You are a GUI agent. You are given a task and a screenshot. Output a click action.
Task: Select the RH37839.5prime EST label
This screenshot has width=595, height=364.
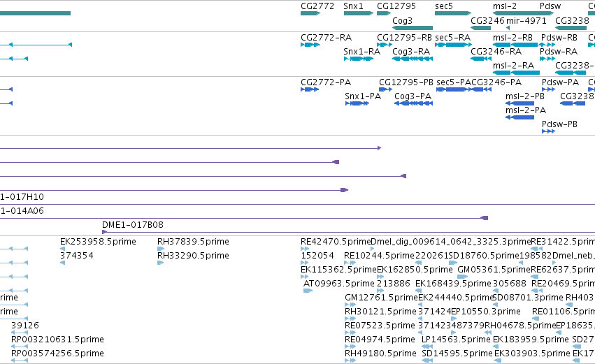(193, 242)
